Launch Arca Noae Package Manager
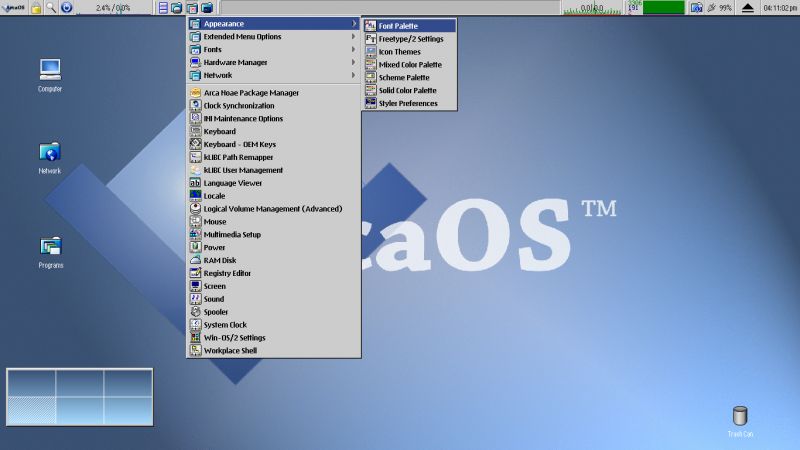Image resolution: width=800 pixels, height=450 pixels. click(x=273, y=93)
